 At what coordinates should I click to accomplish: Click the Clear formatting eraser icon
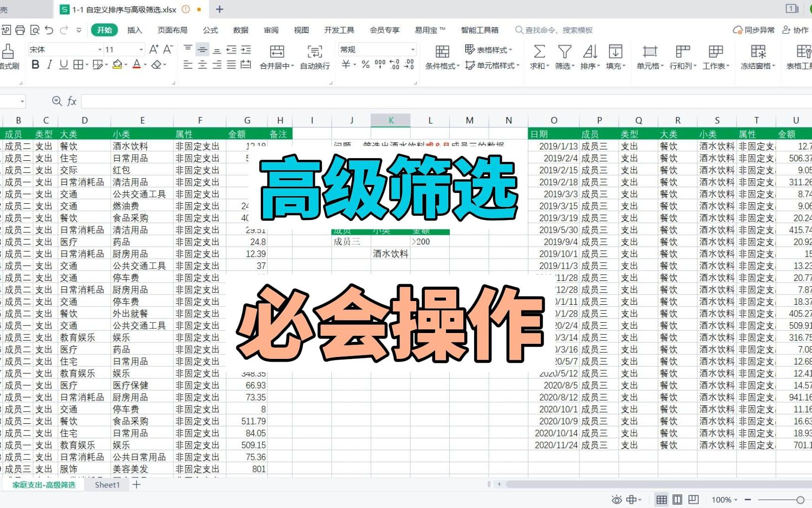point(157,64)
